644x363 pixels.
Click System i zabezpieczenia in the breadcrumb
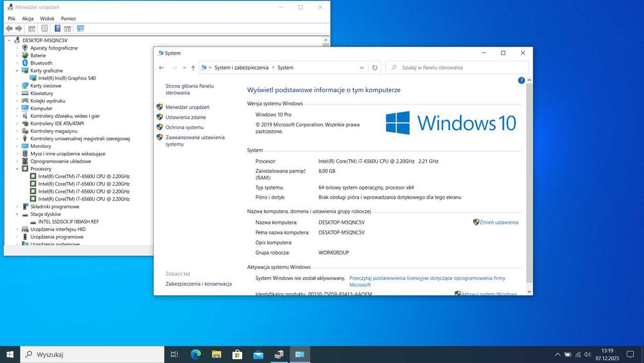pos(241,68)
